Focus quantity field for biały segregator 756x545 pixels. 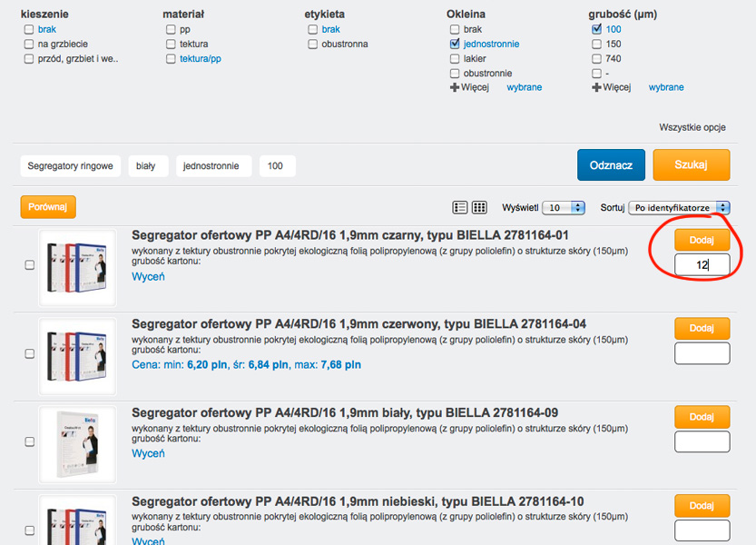click(x=702, y=441)
